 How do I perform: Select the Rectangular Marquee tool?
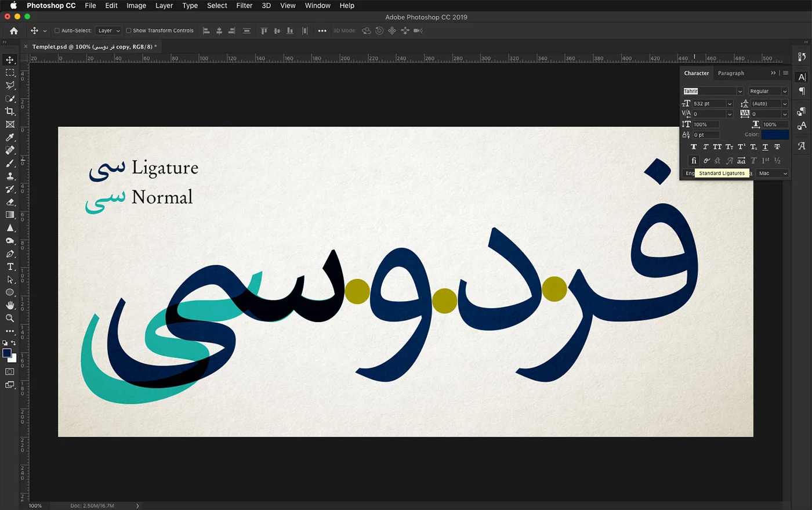point(10,73)
